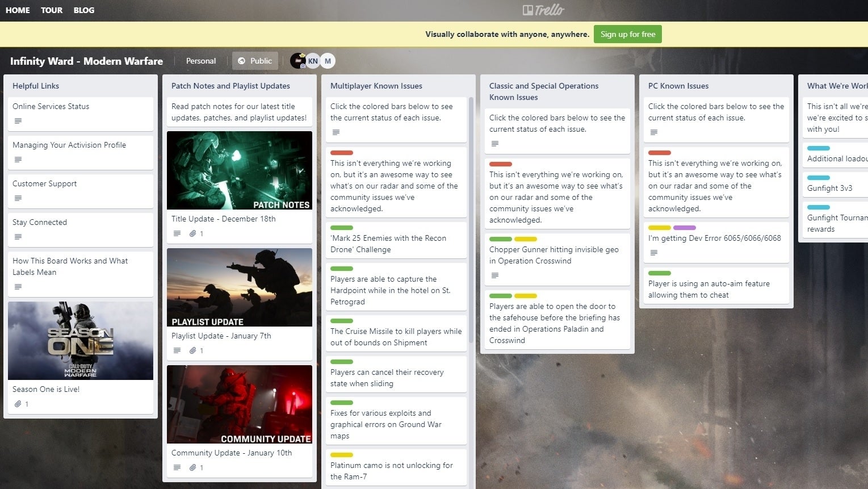Screen dimensions: 868x489
Task: Click description icon on How This Board Works card
Action: point(18,287)
